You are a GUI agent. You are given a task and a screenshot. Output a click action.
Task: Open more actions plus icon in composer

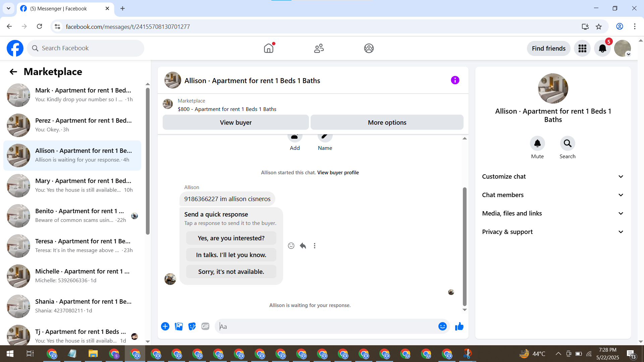[165, 326]
